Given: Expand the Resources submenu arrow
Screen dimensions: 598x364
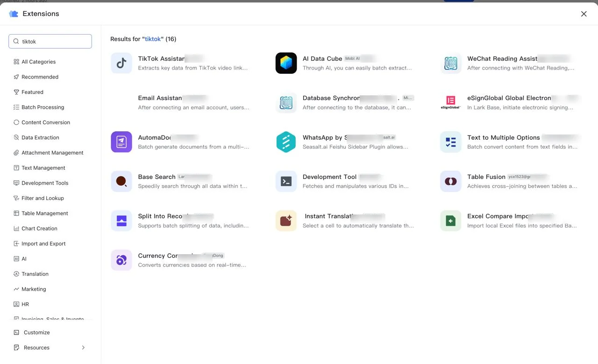Looking at the screenshot, I should (83, 348).
